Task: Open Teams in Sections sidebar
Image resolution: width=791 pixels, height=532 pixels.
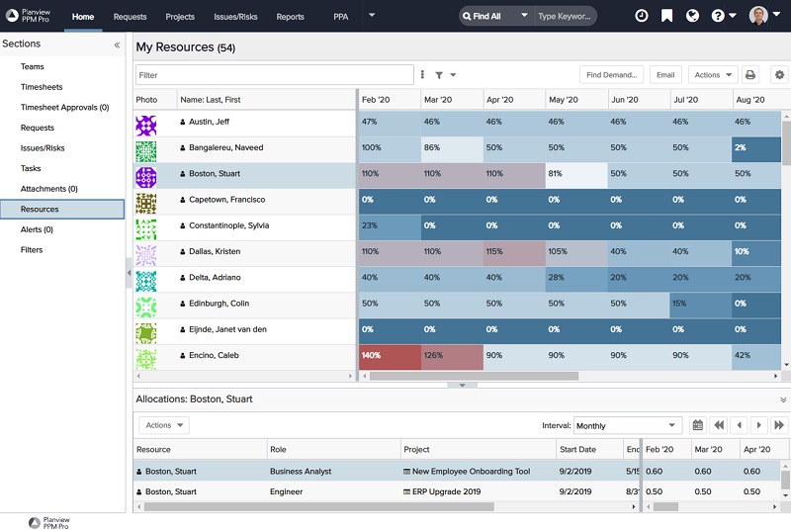Action: pos(33,66)
